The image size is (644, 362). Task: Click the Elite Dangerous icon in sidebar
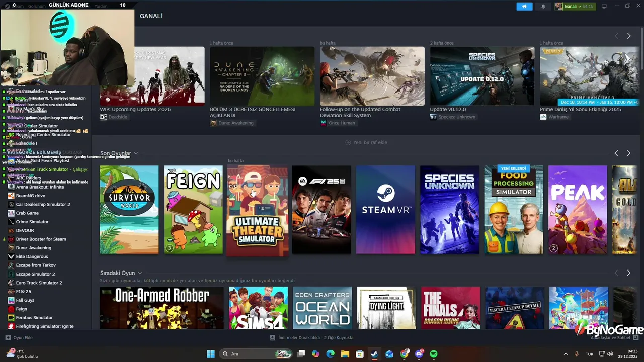click(x=11, y=256)
